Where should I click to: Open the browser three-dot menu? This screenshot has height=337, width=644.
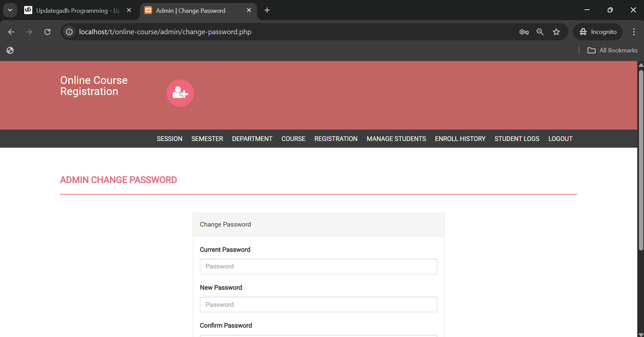[x=634, y=32]
